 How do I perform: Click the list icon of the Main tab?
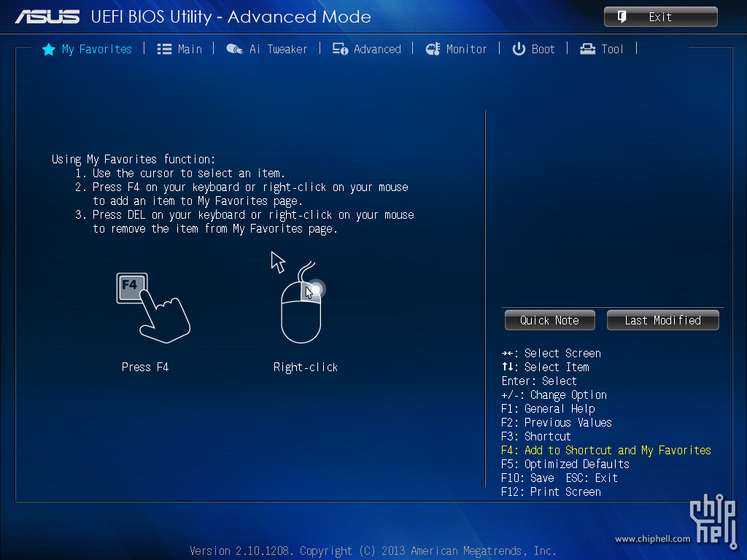[x=164, y=49]
